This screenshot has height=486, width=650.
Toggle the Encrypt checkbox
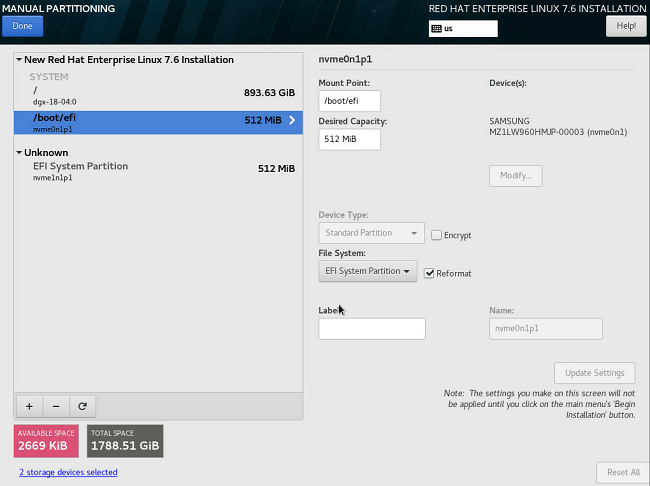(436, 235)
